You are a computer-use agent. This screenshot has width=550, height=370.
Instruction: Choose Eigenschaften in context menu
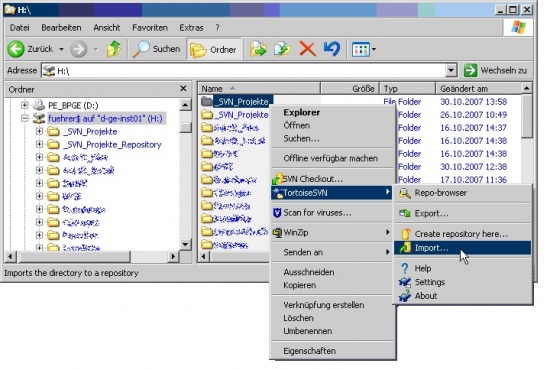click(333, 351)
